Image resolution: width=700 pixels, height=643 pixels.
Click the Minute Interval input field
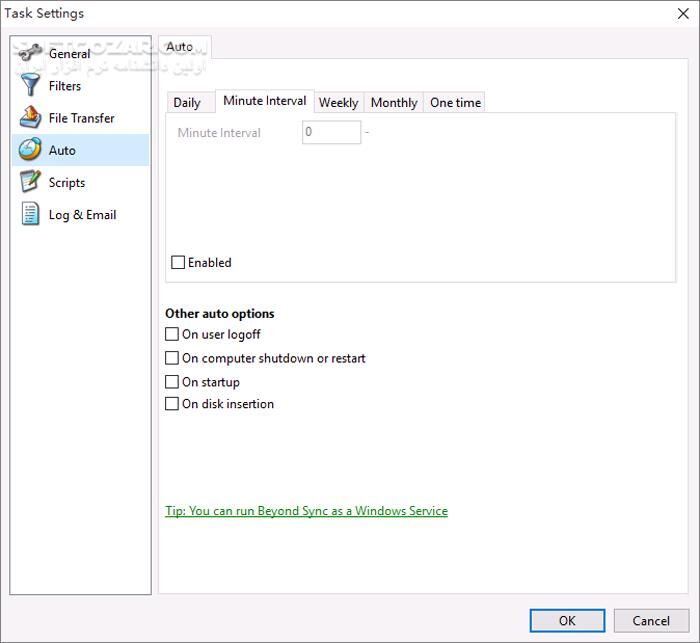click(x=331, y=132)
